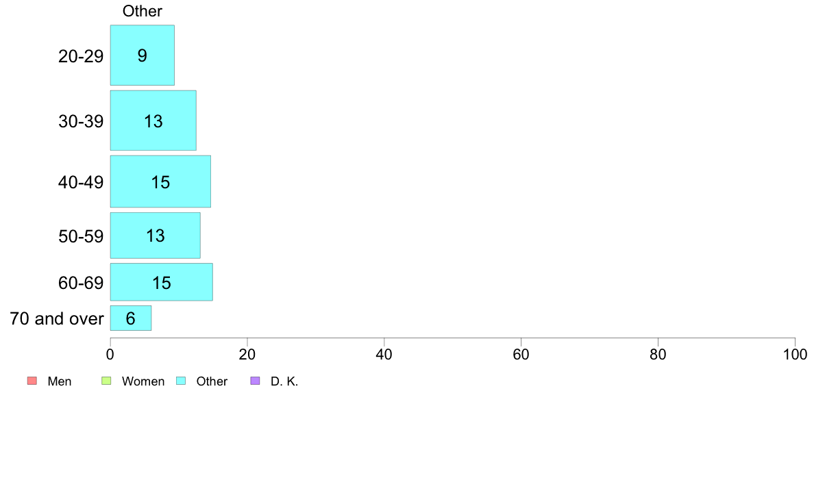The image size is (814, 504).
Task: Select the 50-59 bar showing 13
Action: [x=156, y=236]
